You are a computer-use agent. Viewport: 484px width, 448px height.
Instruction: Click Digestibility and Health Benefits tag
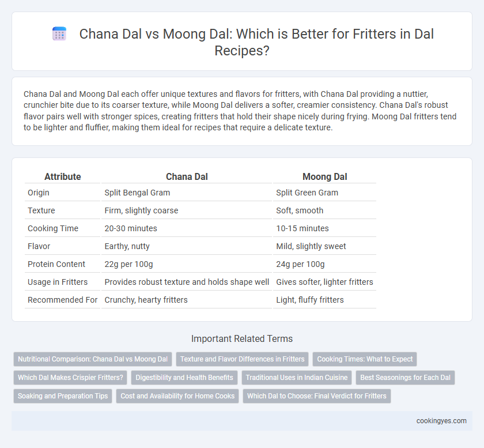184,378
